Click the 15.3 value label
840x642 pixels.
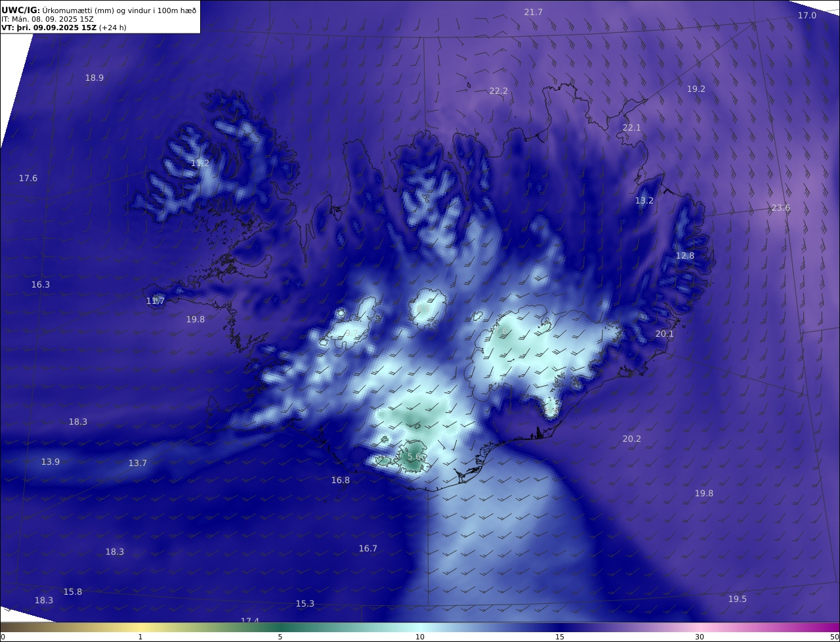[x=305, y=603]
